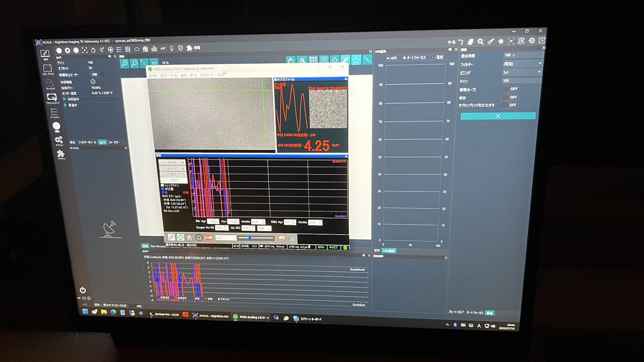Screen dimensions: 644x362
Task: Click the PHD2 red STOP button
Action: (x=209, y=238)
